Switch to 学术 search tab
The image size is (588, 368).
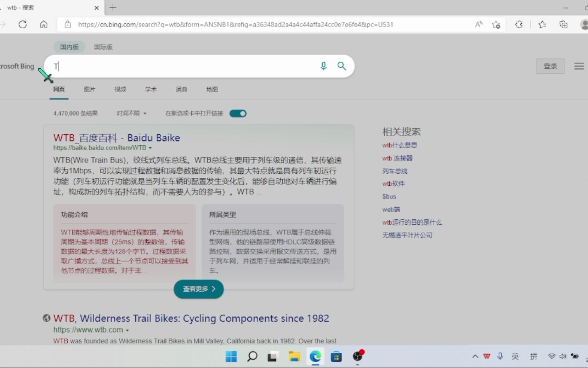tap(151, 89)
